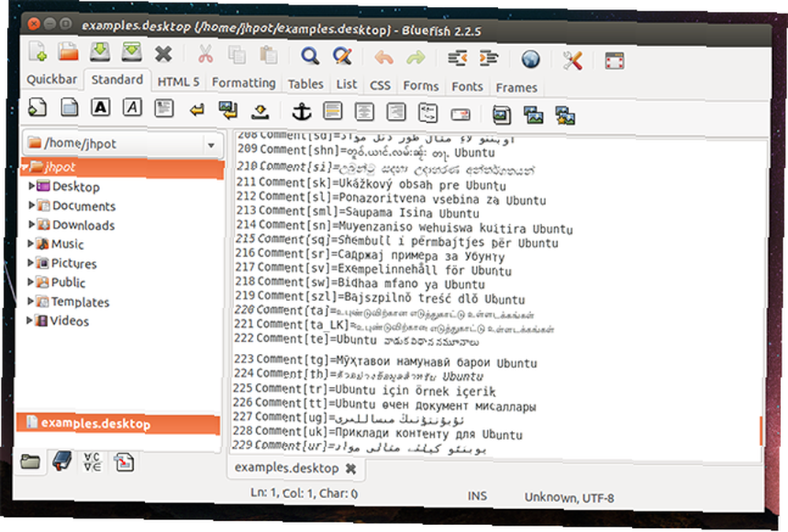Click the Unknown, UTF-8 status entry
Viewport: 788px width, 532px height.
point(569,497)
